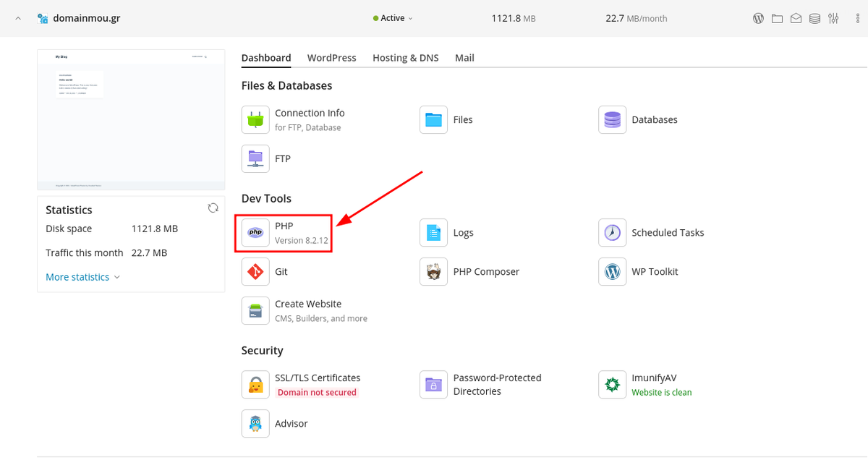Click the red Domain not secured warning
The image size is (868, 460).
click(x=316, y=392)
